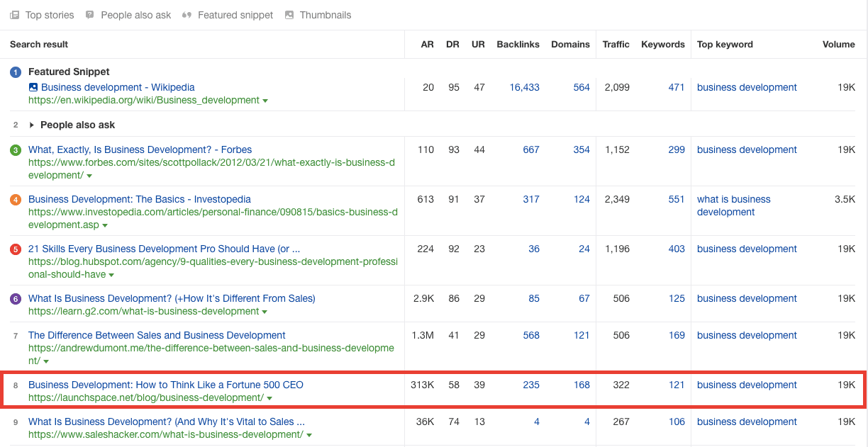Open the Forbes business development result
This screenshot has width=868, height=447.
pyautogui.click(x=140, y=149)
